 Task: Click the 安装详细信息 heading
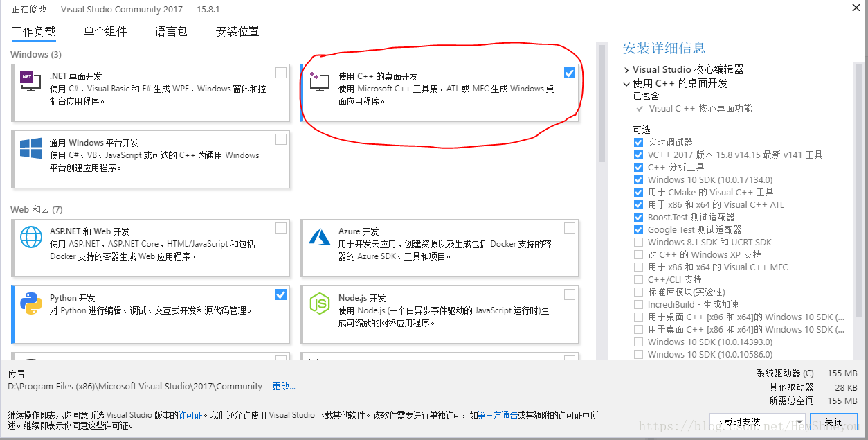[x=664, y=48]
